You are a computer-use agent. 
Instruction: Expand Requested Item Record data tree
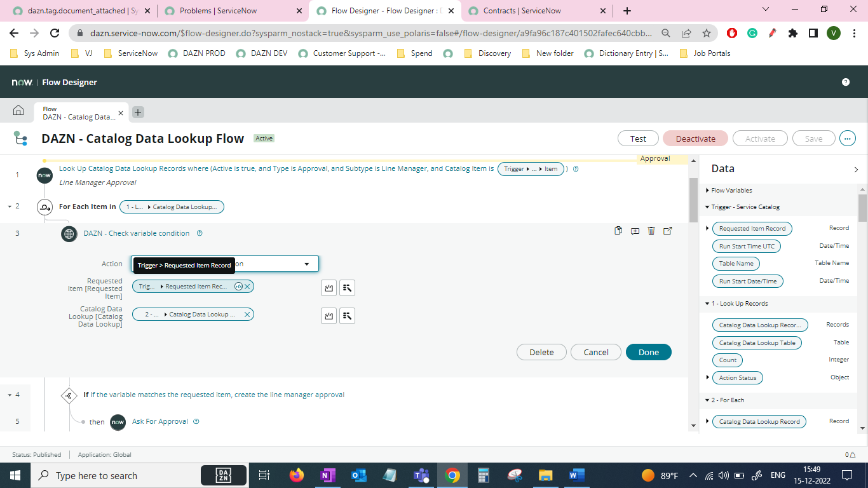point(707,229)
